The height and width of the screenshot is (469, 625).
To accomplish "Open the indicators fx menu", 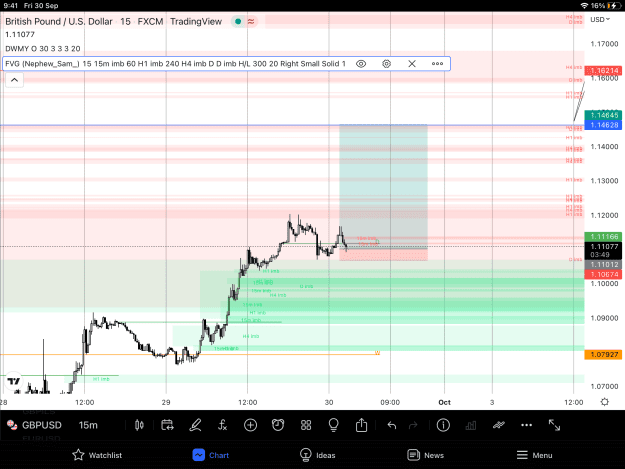I will (x=222, y=425).
